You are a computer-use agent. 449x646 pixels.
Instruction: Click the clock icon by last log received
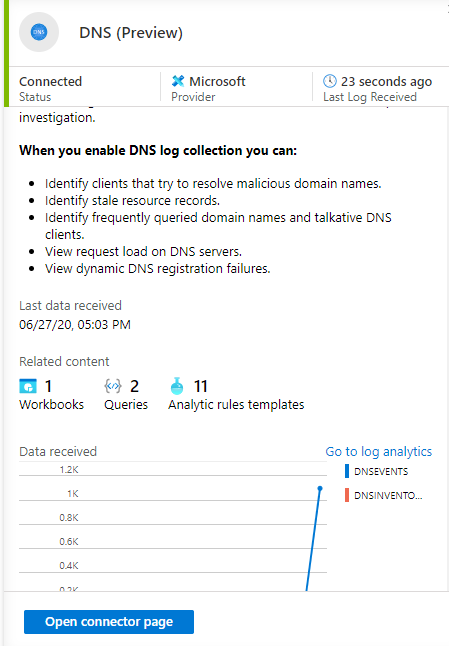click(x=330, y=81)
